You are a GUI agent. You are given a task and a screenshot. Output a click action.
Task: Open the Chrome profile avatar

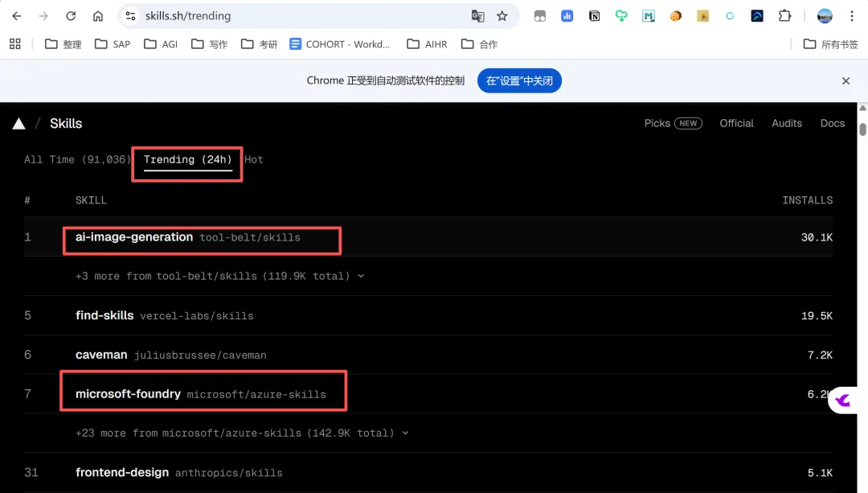pos(825,16)
